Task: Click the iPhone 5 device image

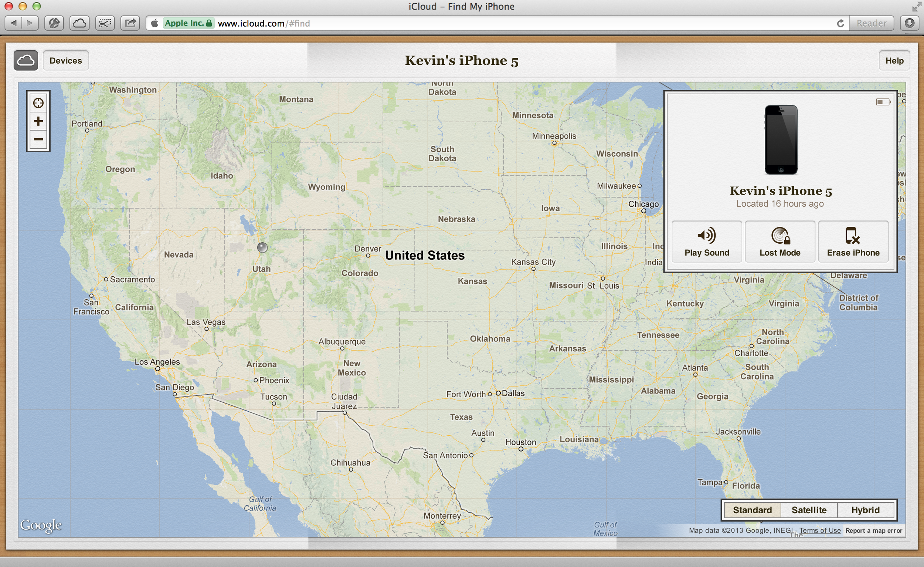Action: point(781,139)
